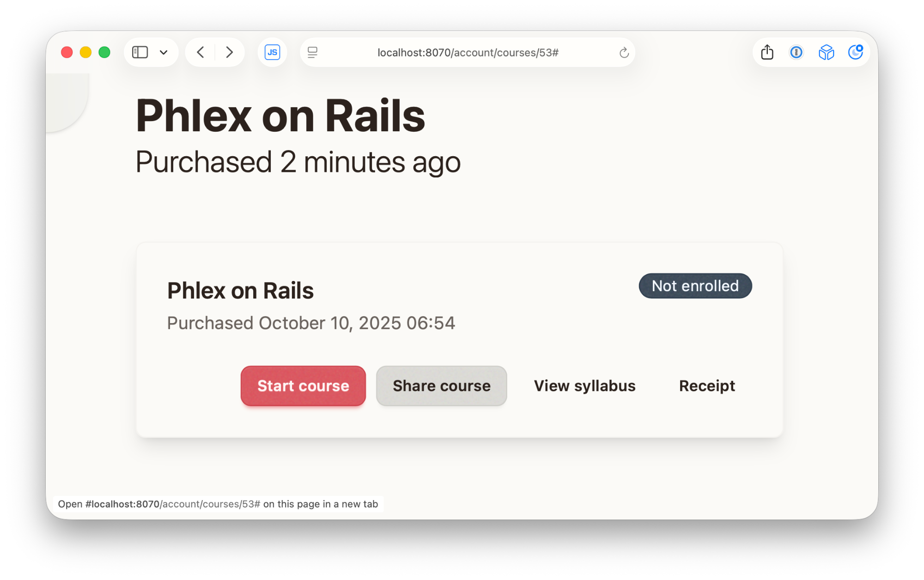Image resolution: width=924 pixels, height=580 pixels.
Task: Click the Not enrolled status badge
Action: [695, 286]
